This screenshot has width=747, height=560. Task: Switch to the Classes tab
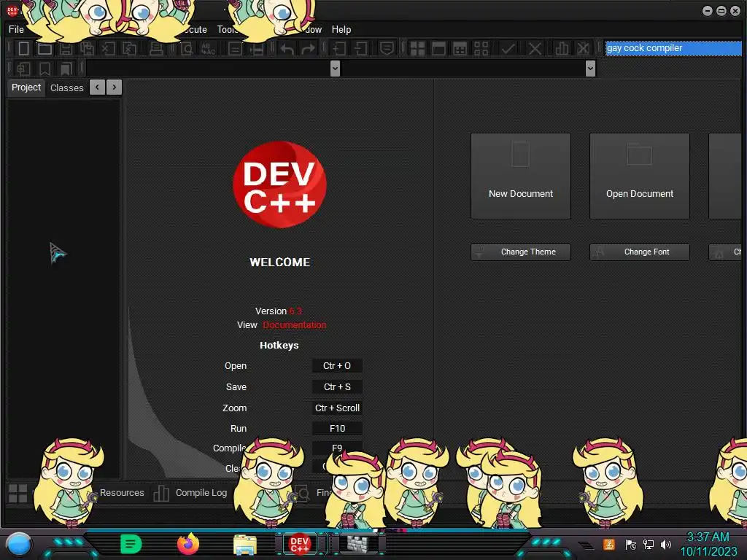(x=66, y=87)
